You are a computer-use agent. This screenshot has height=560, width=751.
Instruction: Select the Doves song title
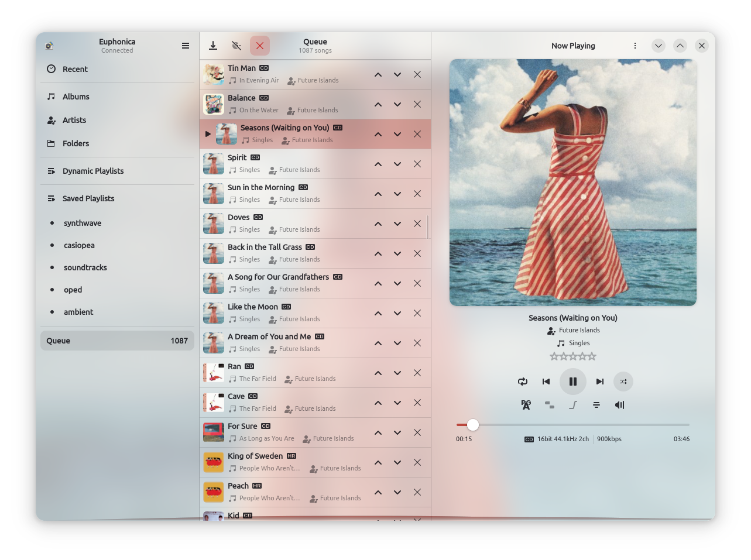click(239, 217)
